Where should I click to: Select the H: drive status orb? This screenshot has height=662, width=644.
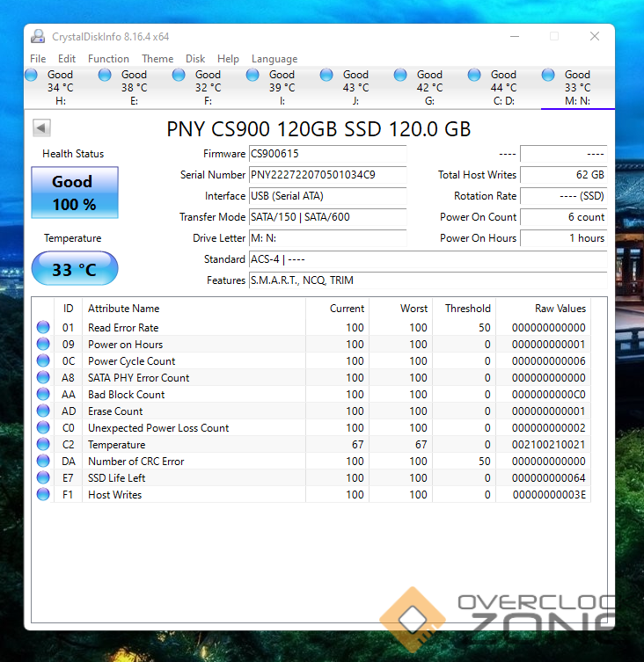click(31, 75)
